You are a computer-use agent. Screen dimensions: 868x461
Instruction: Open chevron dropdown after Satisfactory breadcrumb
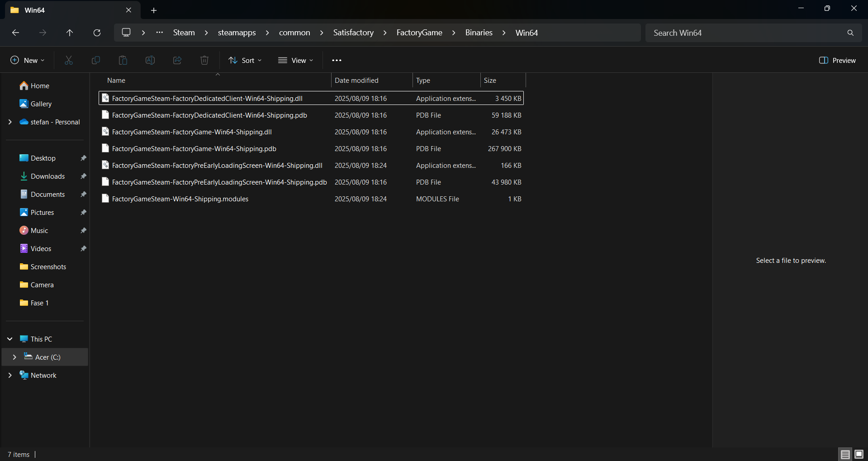pyautogui.click(x=385, y=33)
